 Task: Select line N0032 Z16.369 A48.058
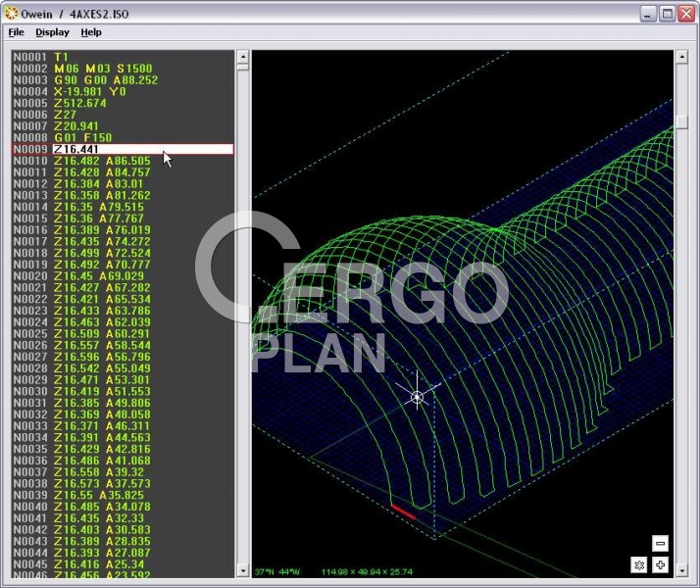click(x=123, y=415)
